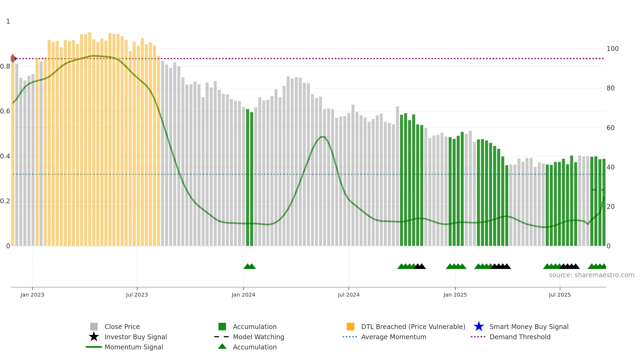Click the gray Close Price legend square
The height and width of the screenshot is (362, 644).
click(x=94, y=326)
